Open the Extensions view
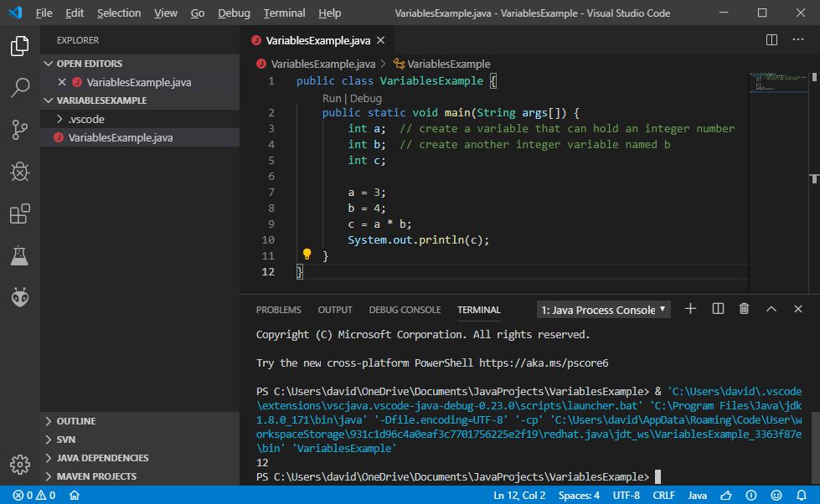 [20, 213]
